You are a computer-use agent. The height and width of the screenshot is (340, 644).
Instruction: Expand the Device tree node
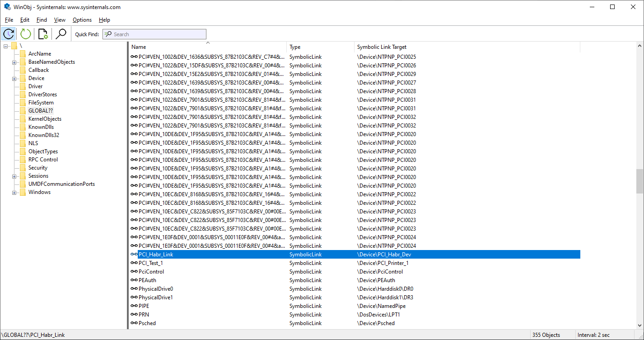coord(14,78)
